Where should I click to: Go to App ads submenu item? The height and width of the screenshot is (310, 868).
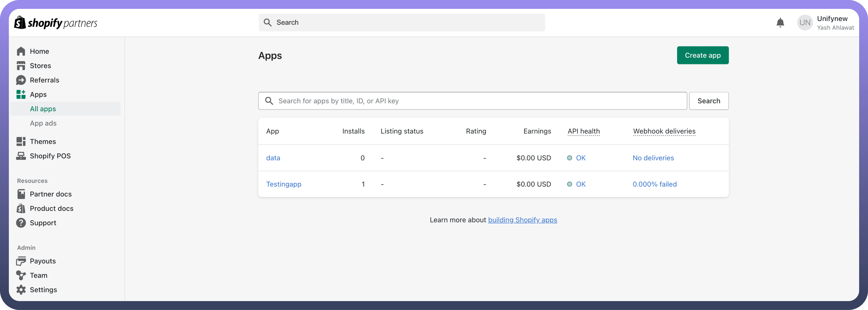[x=43, y=123]
